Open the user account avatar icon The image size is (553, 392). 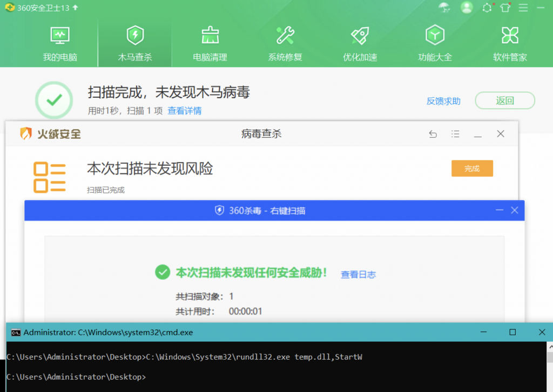(467, 8)
